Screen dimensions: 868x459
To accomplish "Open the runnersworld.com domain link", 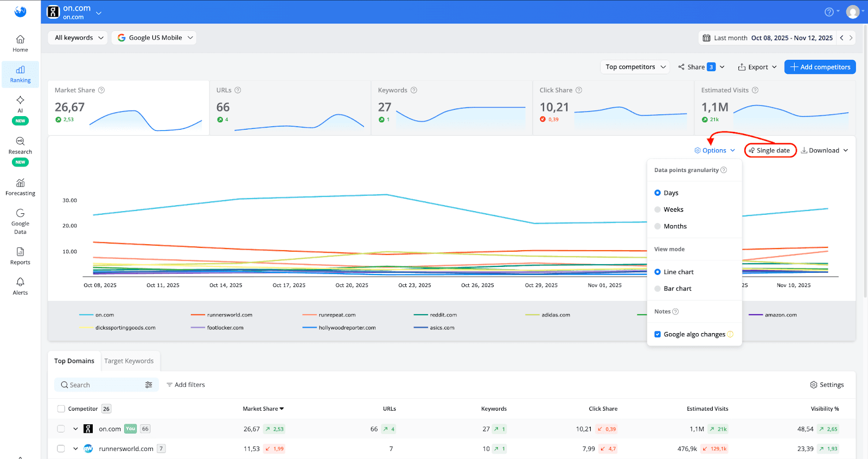I will coord(126,449).
